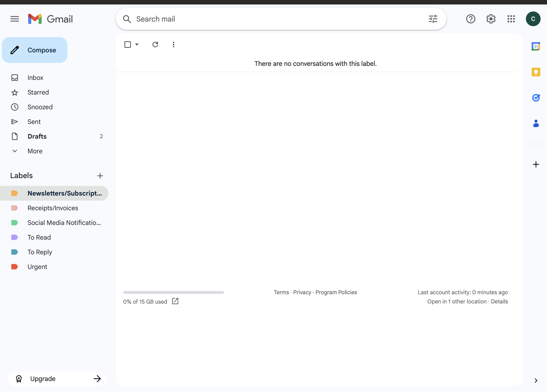The image size is (547, 392).
Task: Select the Receipts/Invoices label
Action: point(53,208)
